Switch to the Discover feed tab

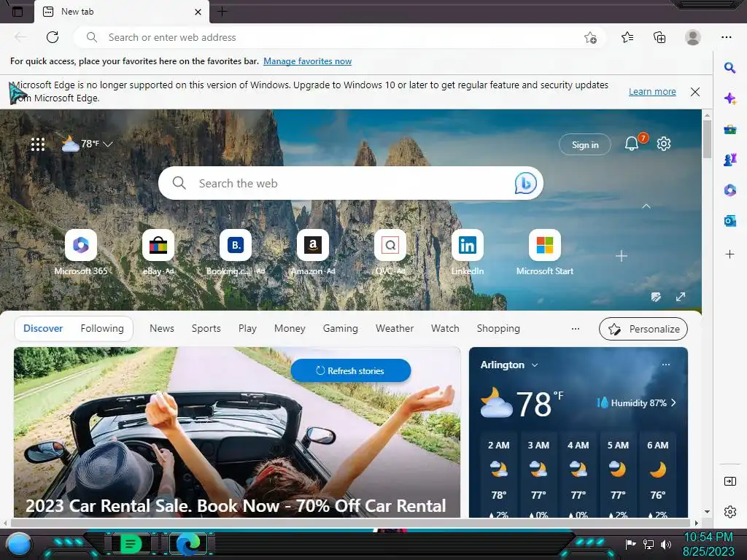coord(43,329)
